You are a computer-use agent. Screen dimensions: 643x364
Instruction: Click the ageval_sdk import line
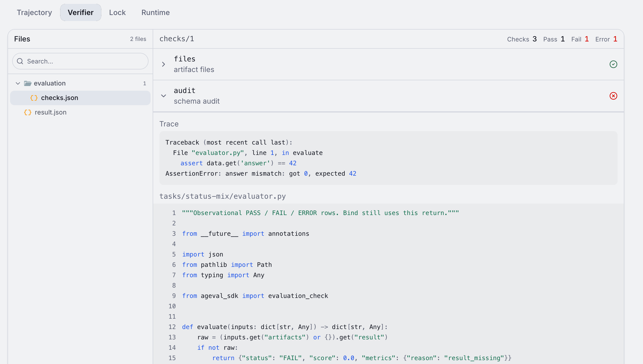255,296
